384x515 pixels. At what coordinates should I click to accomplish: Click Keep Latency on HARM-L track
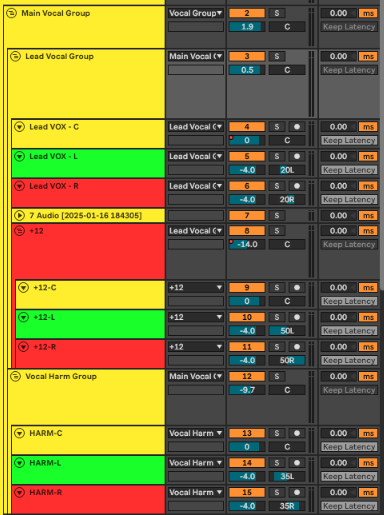pos(349,476)
